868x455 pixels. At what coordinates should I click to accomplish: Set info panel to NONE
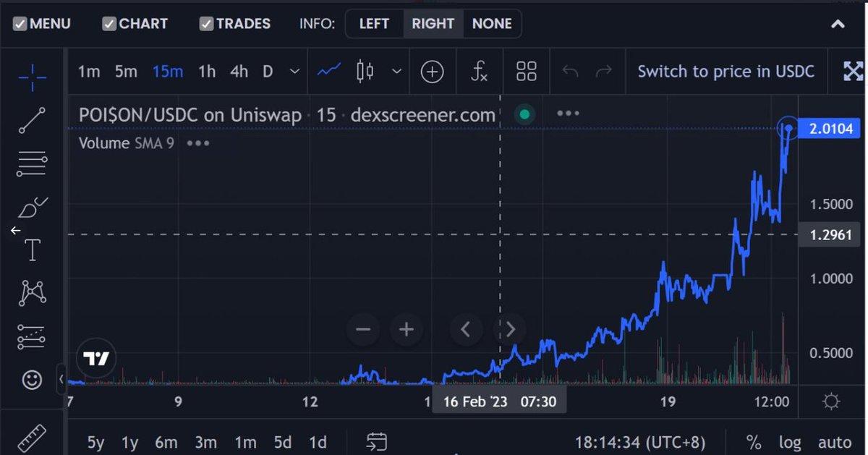[492, 24]
